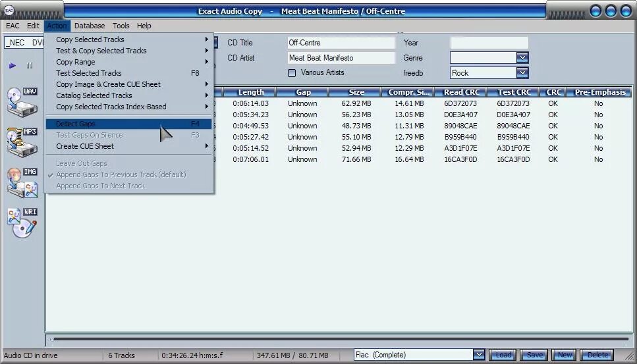Click the playback position slider bar
Viewport: 637px width, 364px height.
[x=341, y=339]
